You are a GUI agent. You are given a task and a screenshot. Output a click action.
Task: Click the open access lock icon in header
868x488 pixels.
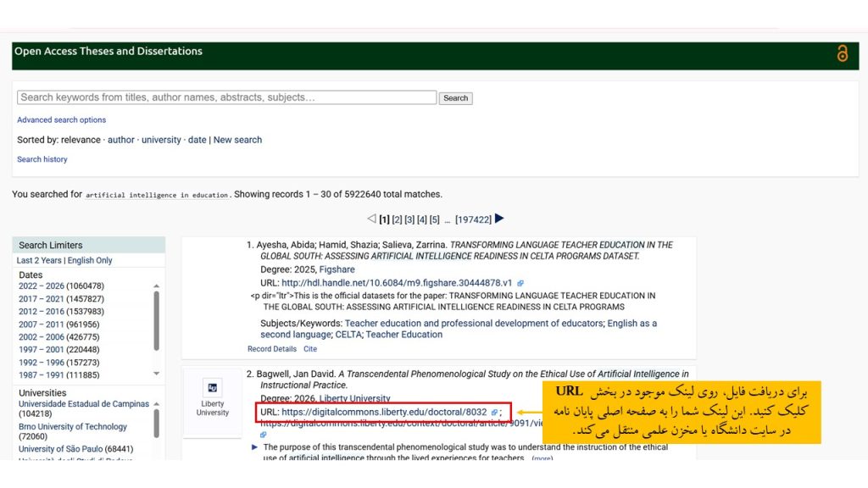click(842, 53)
